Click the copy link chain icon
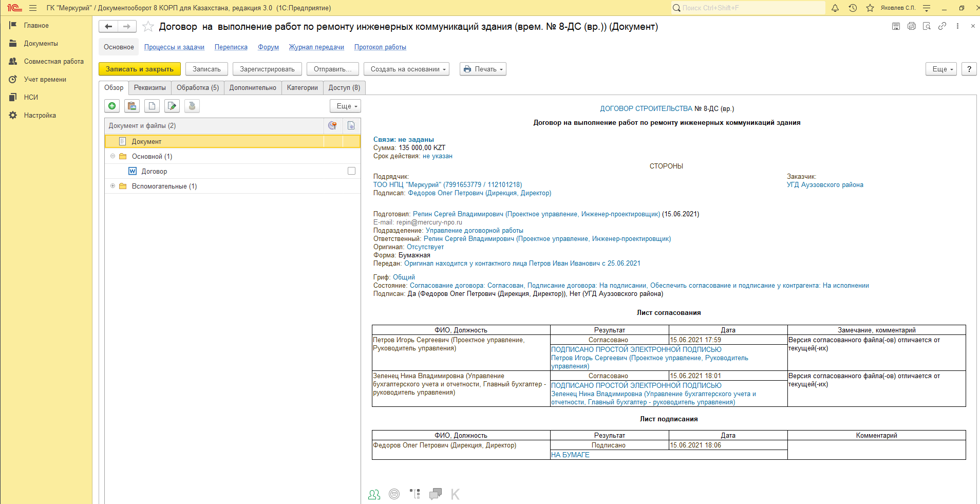980x504 pixels. (942, 26)
